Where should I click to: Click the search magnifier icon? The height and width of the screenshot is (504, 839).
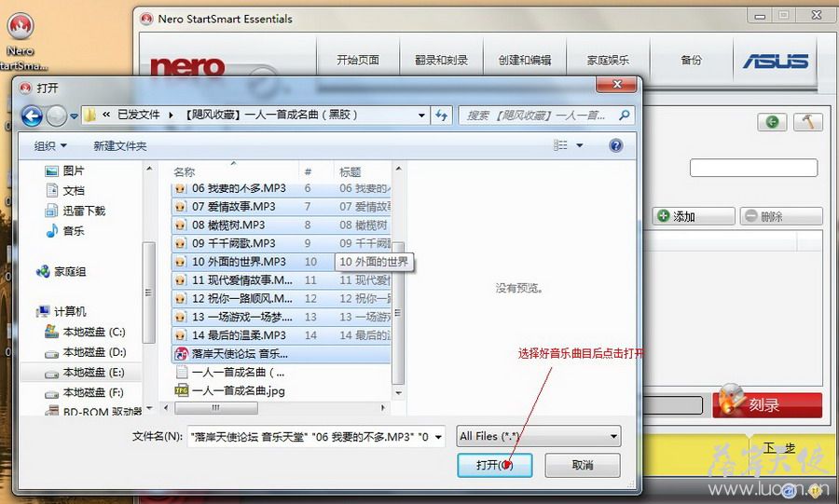[x=624, y=115]
